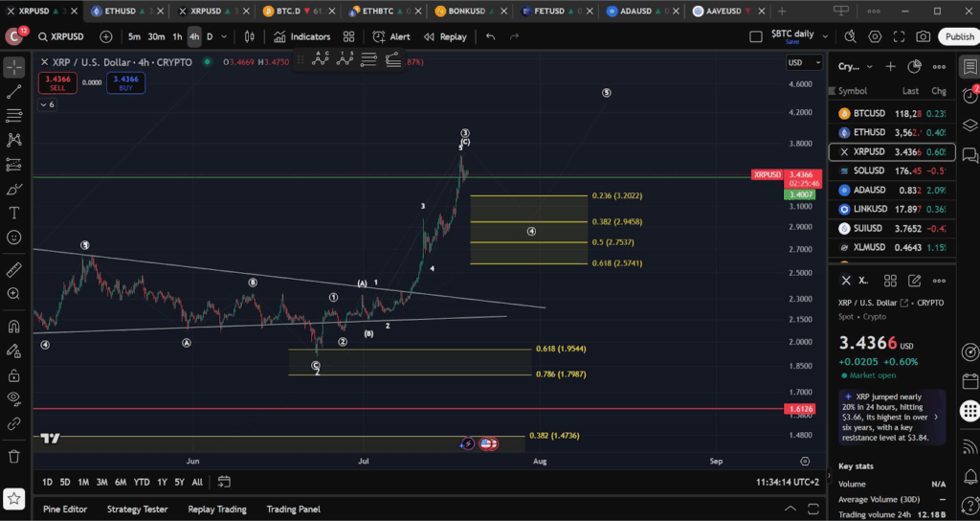Open the USD currency dropdown on price axis
The image size is (980, 521).
804,62
